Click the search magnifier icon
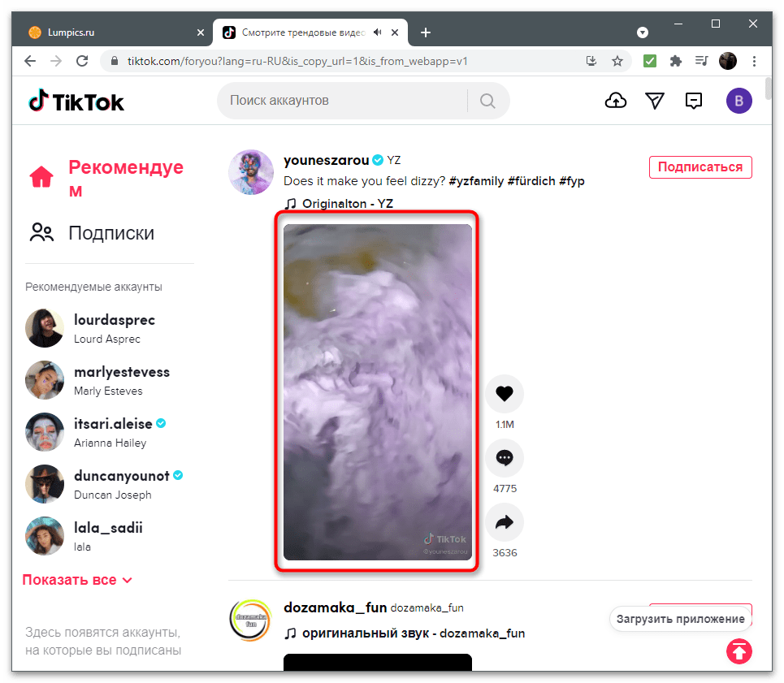The width and height of the screenshot is (784, 683). click(x=487, y=101)
